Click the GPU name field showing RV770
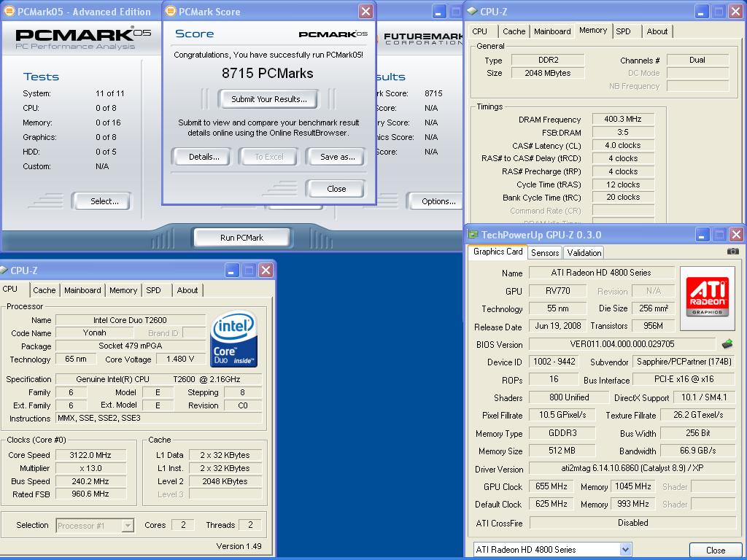747x560 pixels. (x=558, y=290)
